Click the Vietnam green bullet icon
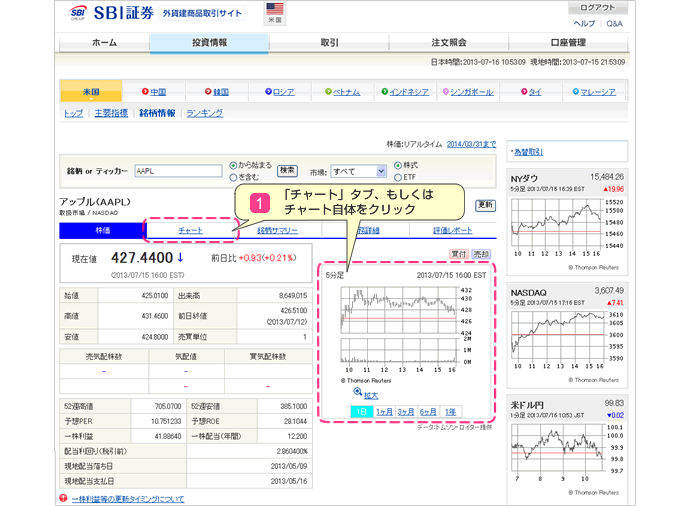The image size is (690, 506). [328, 92]
